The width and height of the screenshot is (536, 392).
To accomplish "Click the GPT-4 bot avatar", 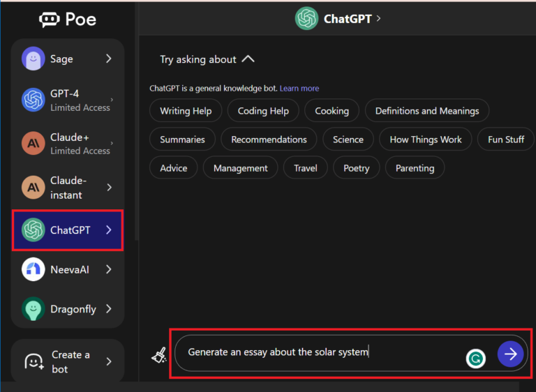I will click(33, 100).
